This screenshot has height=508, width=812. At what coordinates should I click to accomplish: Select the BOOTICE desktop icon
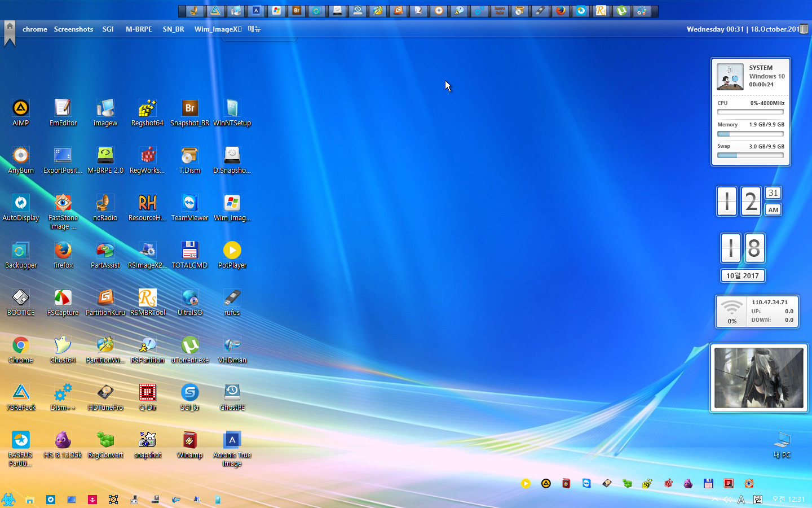pos(21,302)
